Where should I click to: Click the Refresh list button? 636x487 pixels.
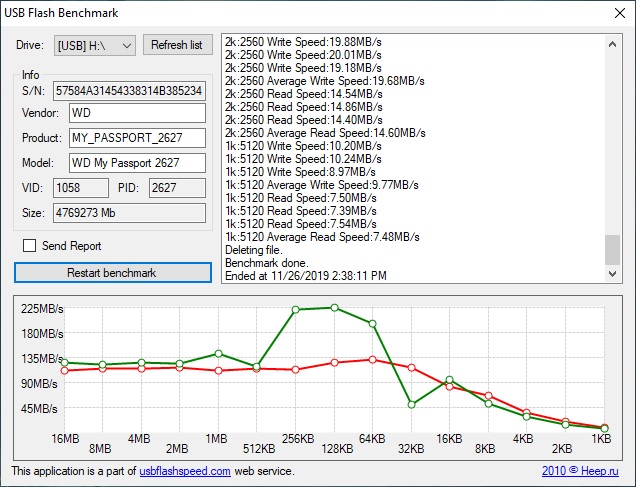178,45
